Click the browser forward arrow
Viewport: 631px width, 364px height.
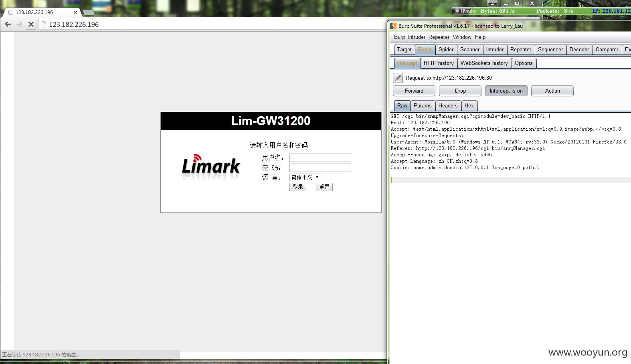(19, 24)
